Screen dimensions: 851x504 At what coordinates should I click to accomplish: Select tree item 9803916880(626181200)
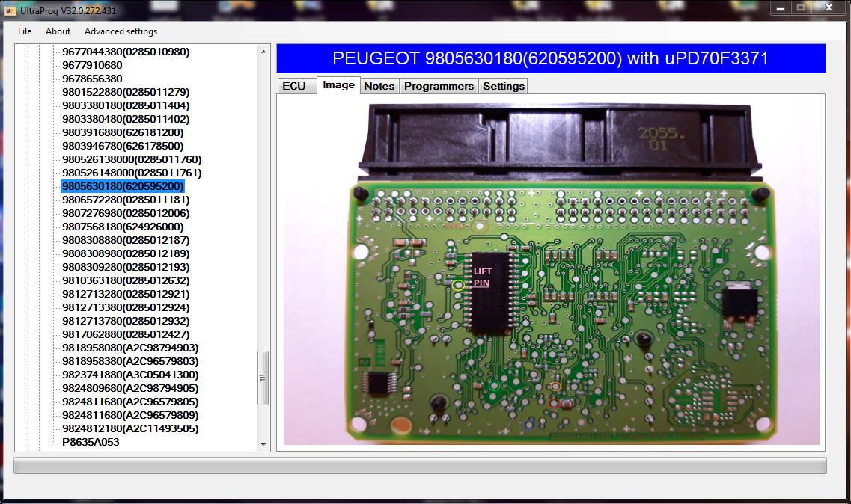click(123, 132)
